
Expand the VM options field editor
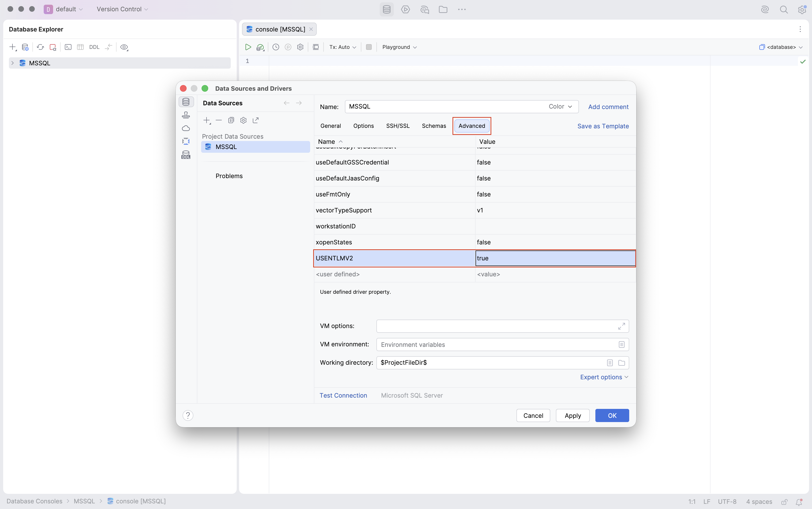point(621,326)
